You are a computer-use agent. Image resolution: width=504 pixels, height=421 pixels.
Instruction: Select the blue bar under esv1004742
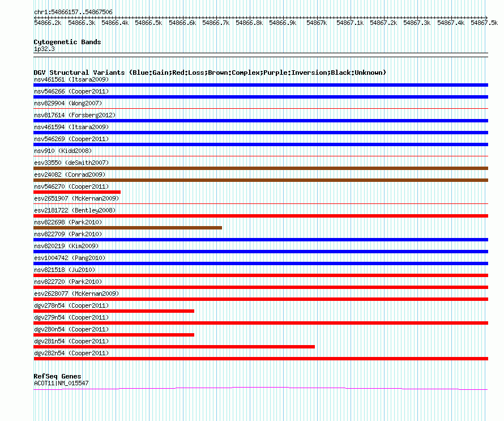click(260, 263)
